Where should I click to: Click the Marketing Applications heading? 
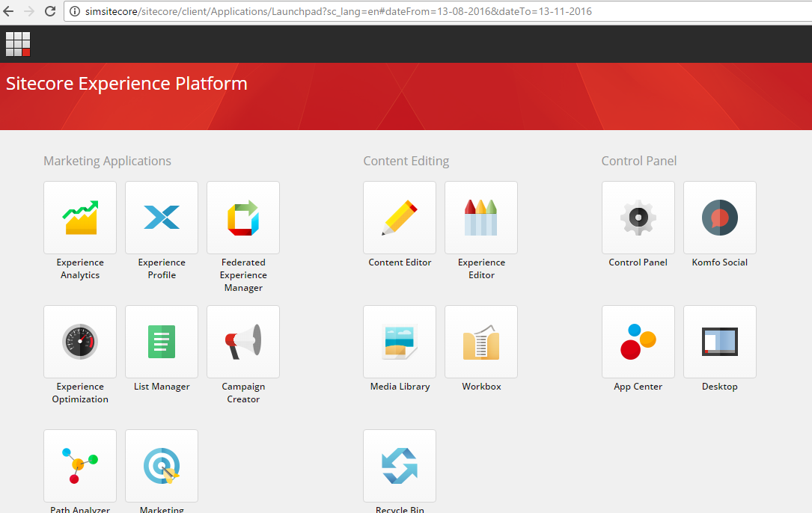coord(107,161)
